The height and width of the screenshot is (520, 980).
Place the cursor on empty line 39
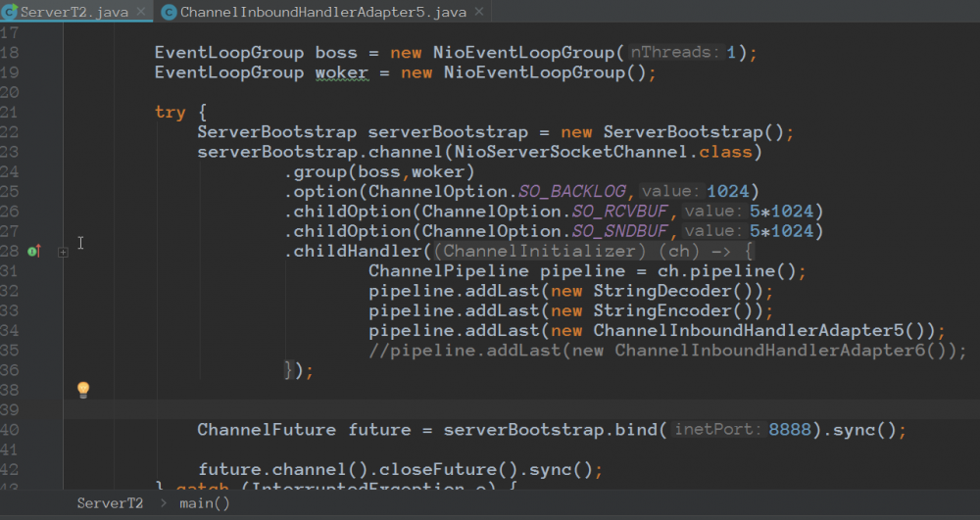coord(521,409)
